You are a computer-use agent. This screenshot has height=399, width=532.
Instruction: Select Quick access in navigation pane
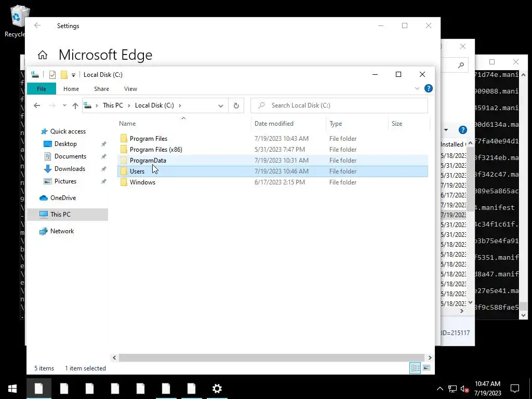tap(68, 131)
